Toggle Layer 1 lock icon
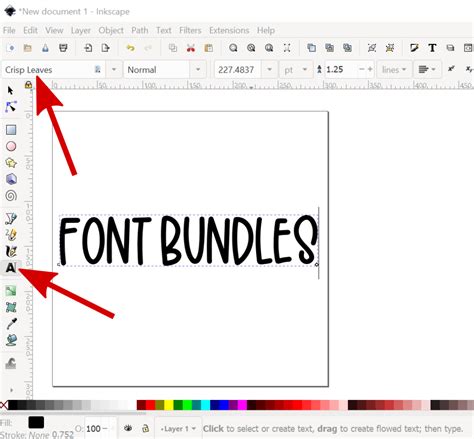 (145, 428)
